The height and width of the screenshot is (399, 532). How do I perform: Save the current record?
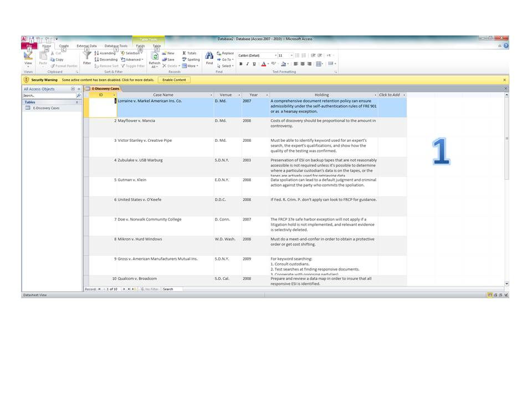coord(168,60)
